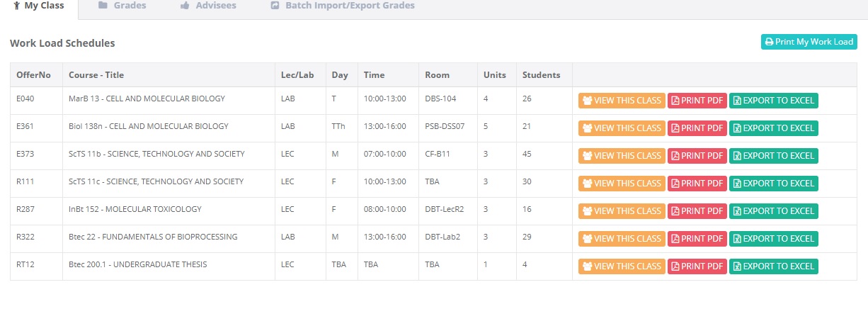Image resolution: width=868 pixels, height=309 pixels.
Task: Click the Students column header
Action: point(541,75)
